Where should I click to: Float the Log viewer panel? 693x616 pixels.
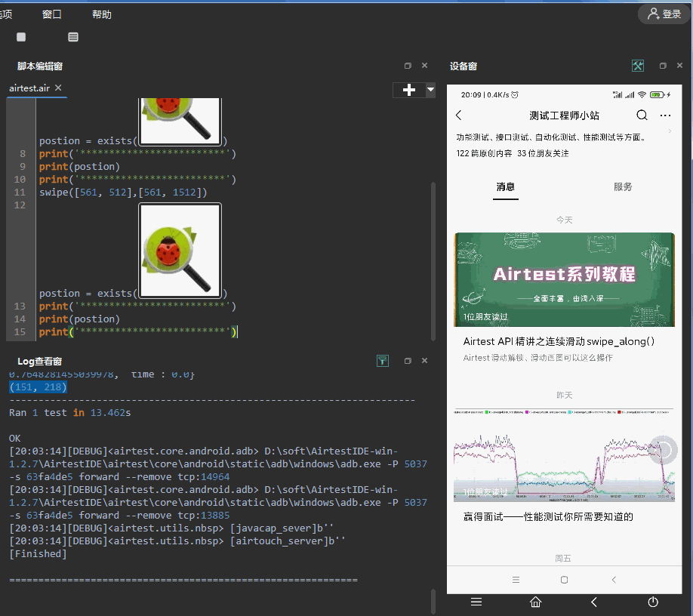tap(408, 361)
